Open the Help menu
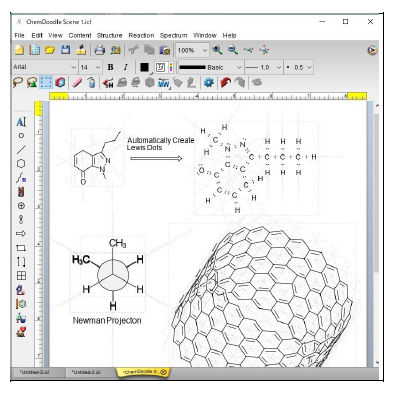This screenshot has width=394, height=401. (229, 35)
